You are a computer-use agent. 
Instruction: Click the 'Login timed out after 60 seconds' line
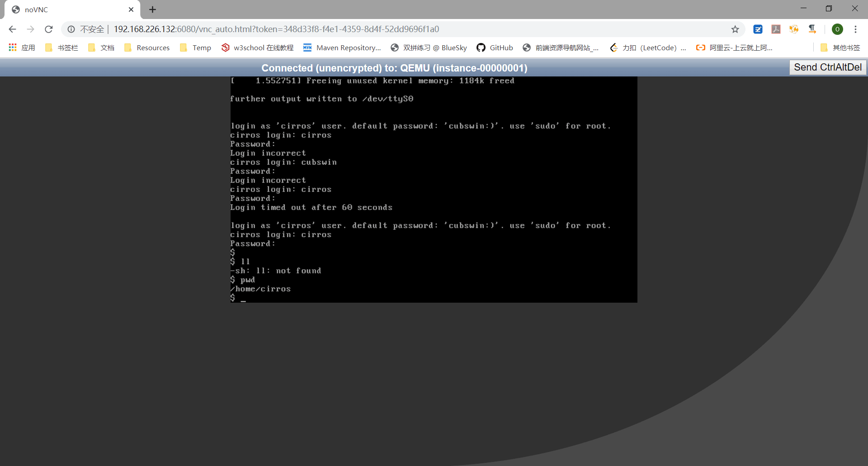[x=311, y=207]
